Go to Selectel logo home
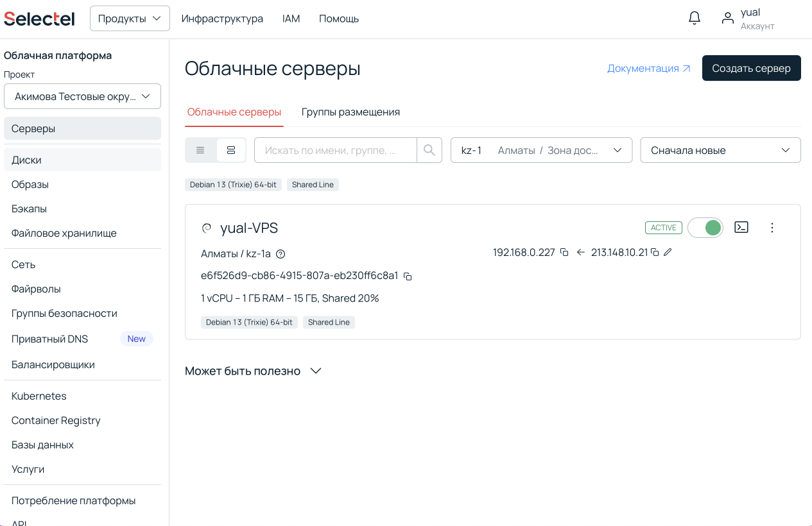812x526 pixels. pos(39,19)
